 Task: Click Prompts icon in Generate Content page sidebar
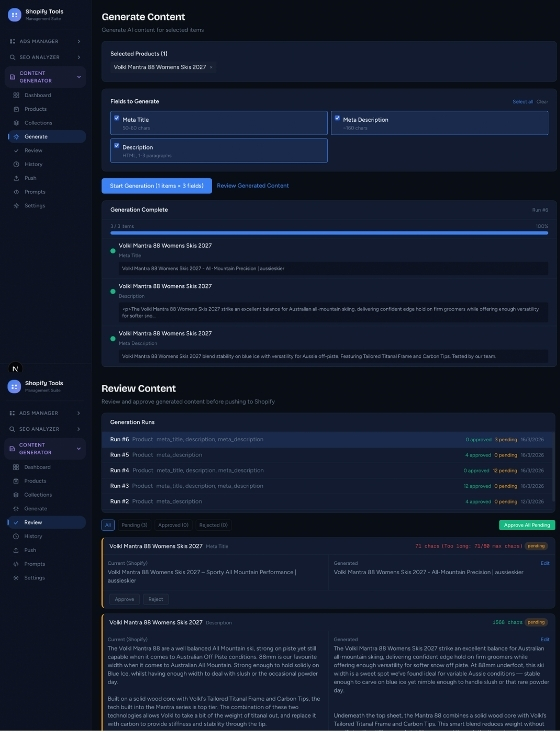(16, 192)
